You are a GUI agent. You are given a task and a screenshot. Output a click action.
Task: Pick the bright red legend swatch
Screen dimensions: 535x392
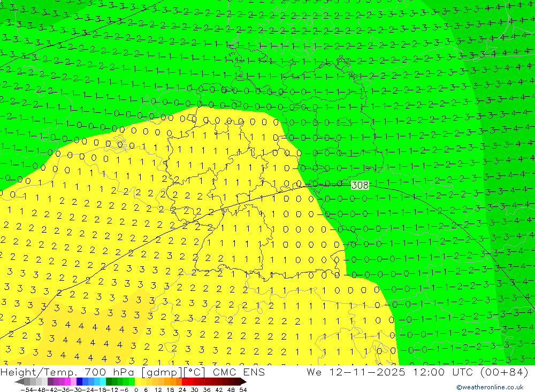(185, 382)
